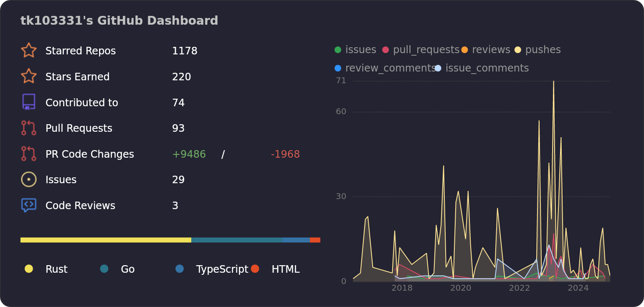The width and height of the screenshot is (644, 307).
Task: Click the Code Reviews comment icon
Action: (x=29, y=205)
